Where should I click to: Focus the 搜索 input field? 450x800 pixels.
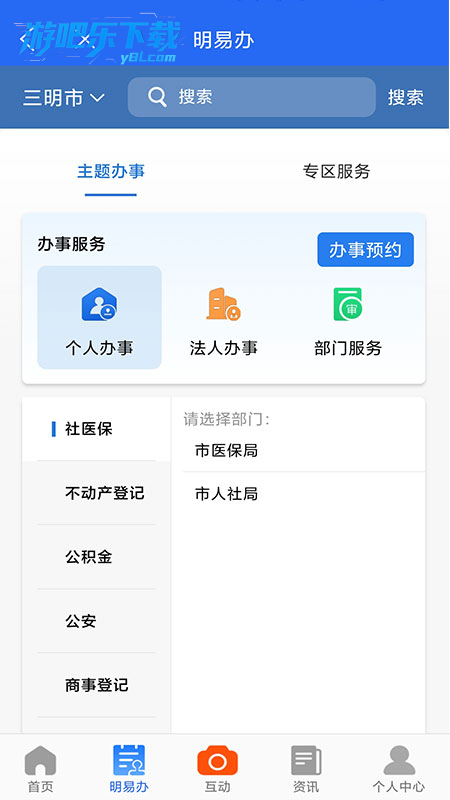[x=252, y=97]
